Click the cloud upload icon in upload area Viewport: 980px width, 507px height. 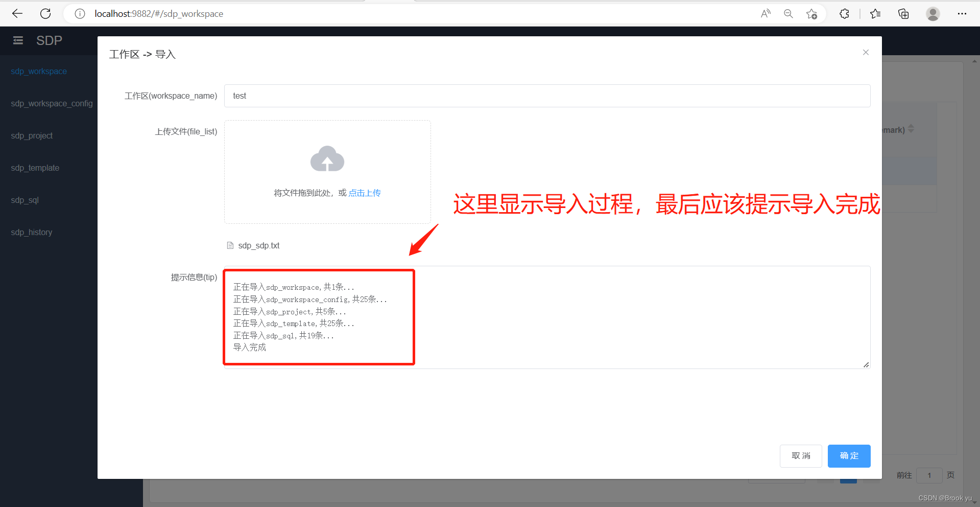tap(327, 159)
